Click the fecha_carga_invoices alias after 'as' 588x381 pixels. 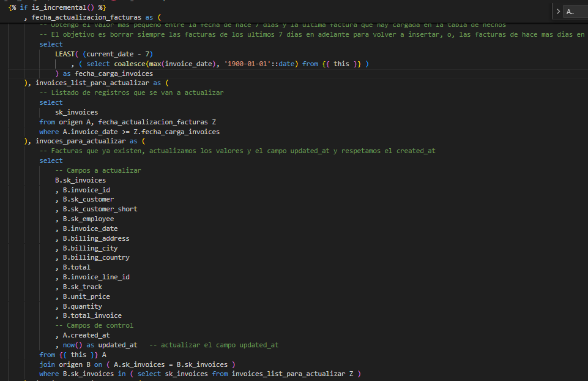coord(114,74)
